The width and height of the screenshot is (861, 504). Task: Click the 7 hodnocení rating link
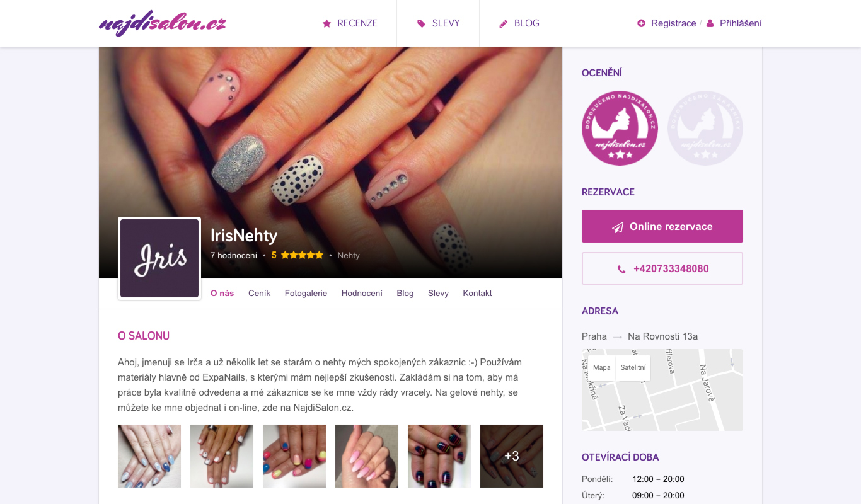coord(234,255)
